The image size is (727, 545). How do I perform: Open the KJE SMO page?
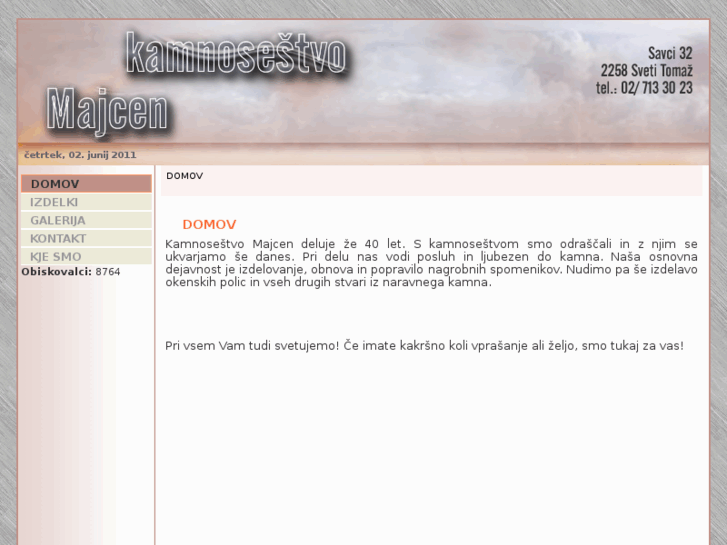coord(86,256)
